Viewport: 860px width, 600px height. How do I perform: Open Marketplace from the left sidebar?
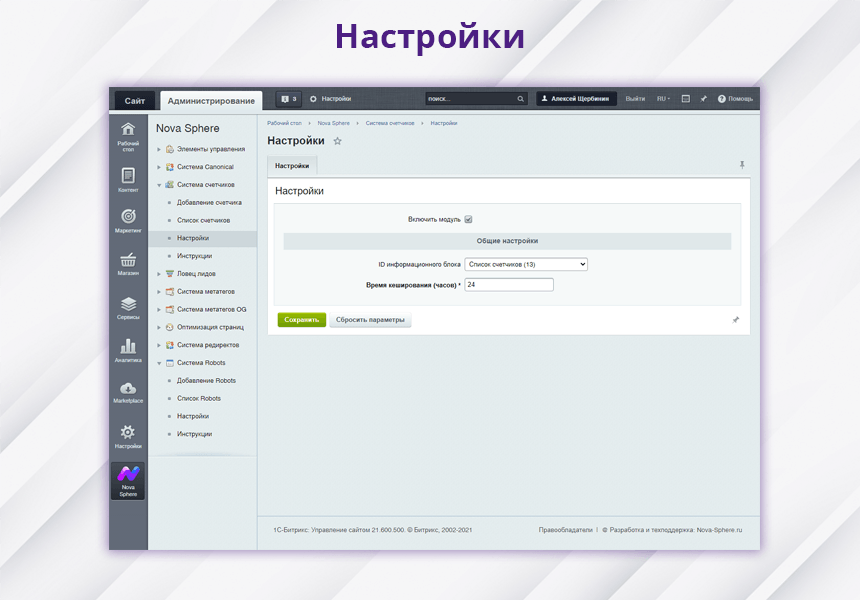pos(127,390)
